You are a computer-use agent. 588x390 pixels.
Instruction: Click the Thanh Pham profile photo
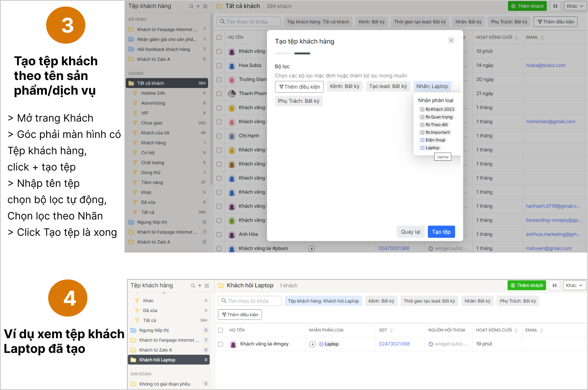pos(232,93)
